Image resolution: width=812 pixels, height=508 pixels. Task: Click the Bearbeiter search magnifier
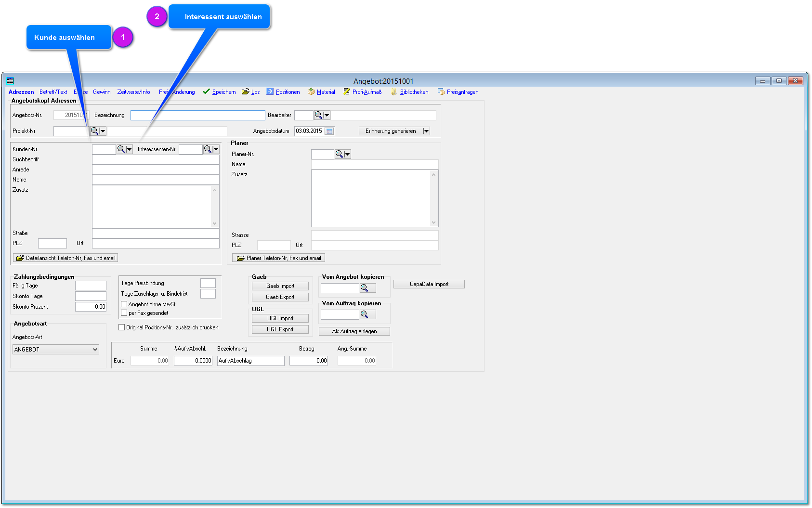tap(318, 115)
